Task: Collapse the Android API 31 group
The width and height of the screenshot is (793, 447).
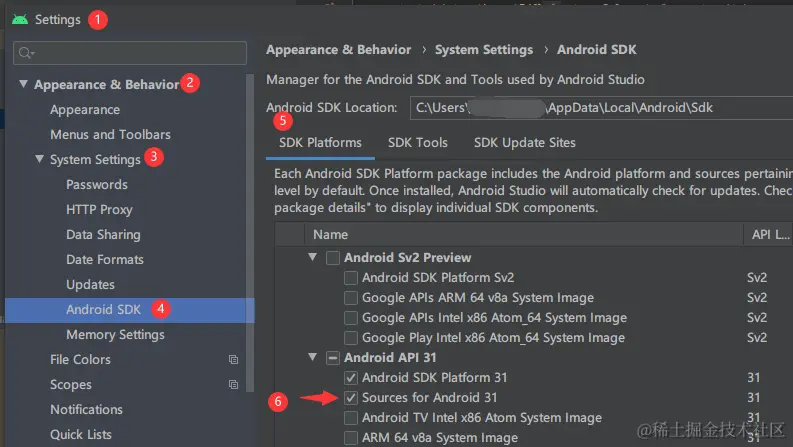Action: click(313, 357)
